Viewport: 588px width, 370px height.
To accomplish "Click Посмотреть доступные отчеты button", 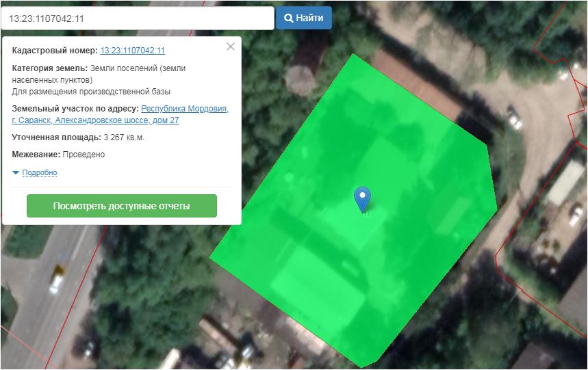I will (x=122, y=206).
